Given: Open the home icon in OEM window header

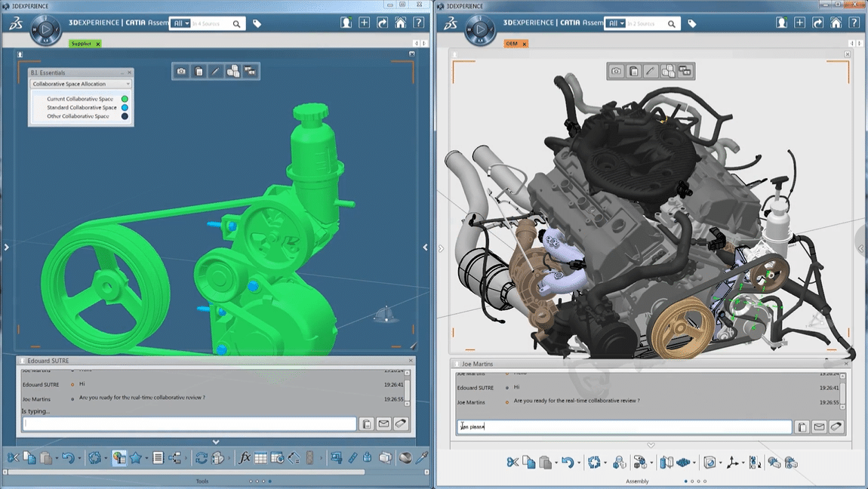Looking at the screenshot, I should click(836, 23).
